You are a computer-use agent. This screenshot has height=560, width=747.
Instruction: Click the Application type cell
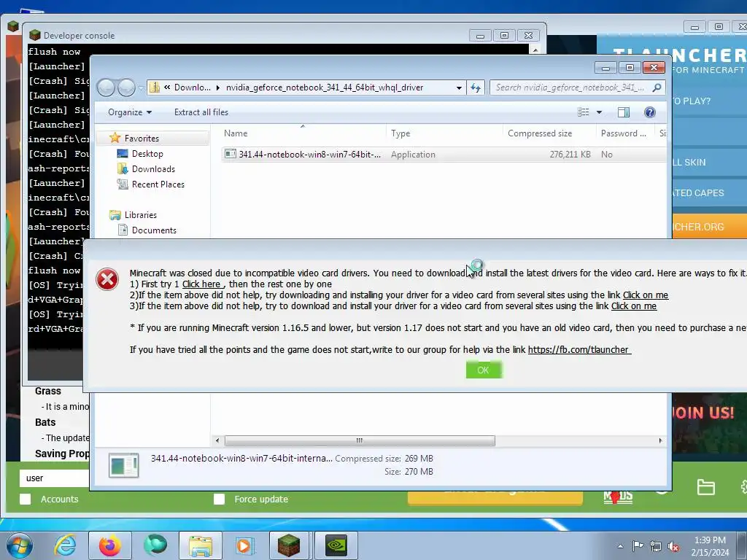click(x=413, y=155)
